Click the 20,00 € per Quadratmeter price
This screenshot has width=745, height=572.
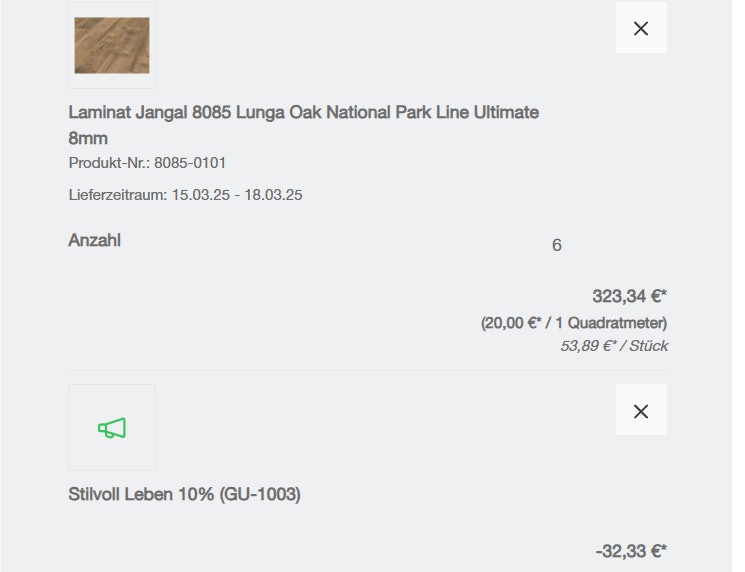coord(573,323)
